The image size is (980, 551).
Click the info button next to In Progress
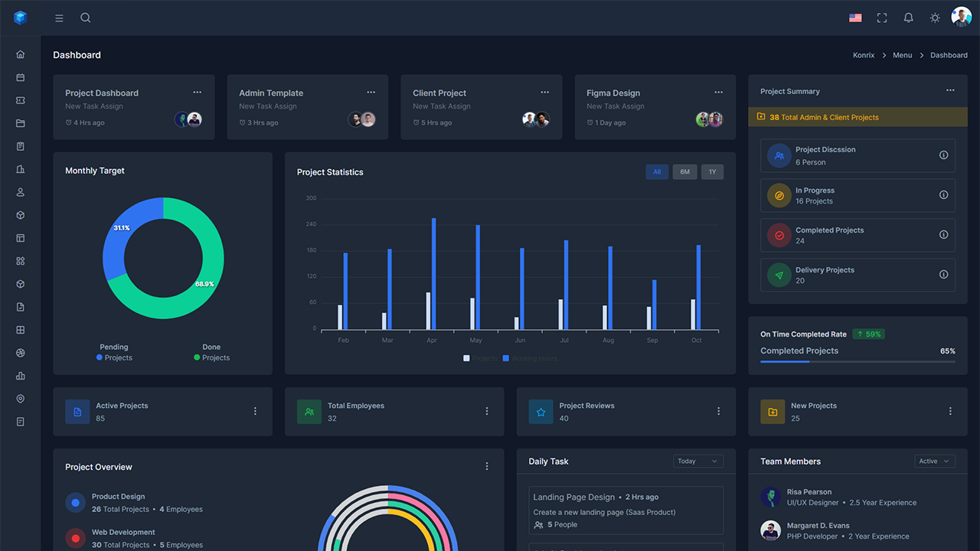(x=942, y=195)
